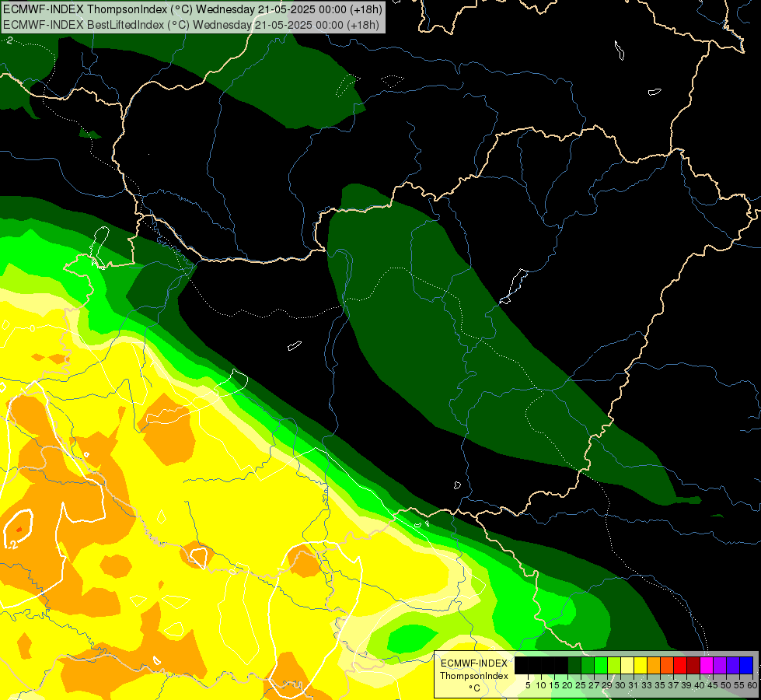Pick the pure yellow 31–33 legend swatch
761x700 pixels.
pos(641,665)
